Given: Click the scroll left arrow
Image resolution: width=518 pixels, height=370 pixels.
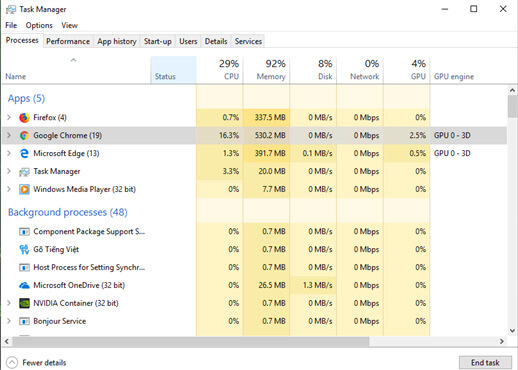Looking at the screenshot, I should pos(6,341).
